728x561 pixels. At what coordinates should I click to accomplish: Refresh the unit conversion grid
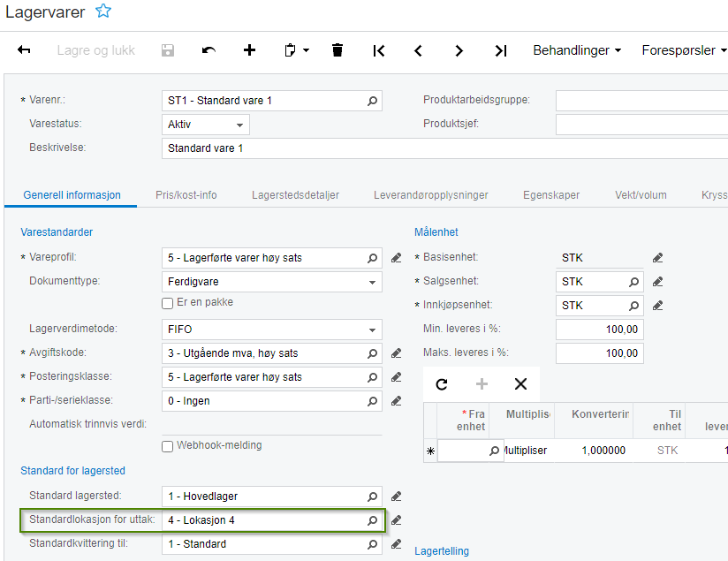pos(442,384)
